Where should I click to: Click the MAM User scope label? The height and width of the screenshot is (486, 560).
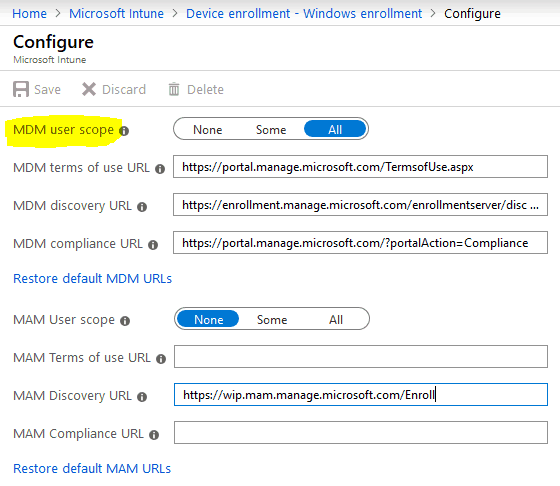point(64,320)
